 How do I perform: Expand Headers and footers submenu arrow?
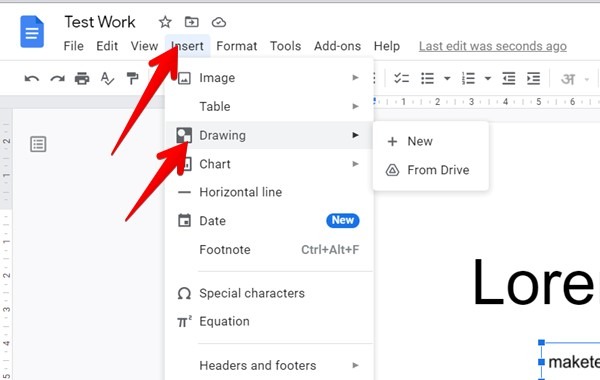355,365
